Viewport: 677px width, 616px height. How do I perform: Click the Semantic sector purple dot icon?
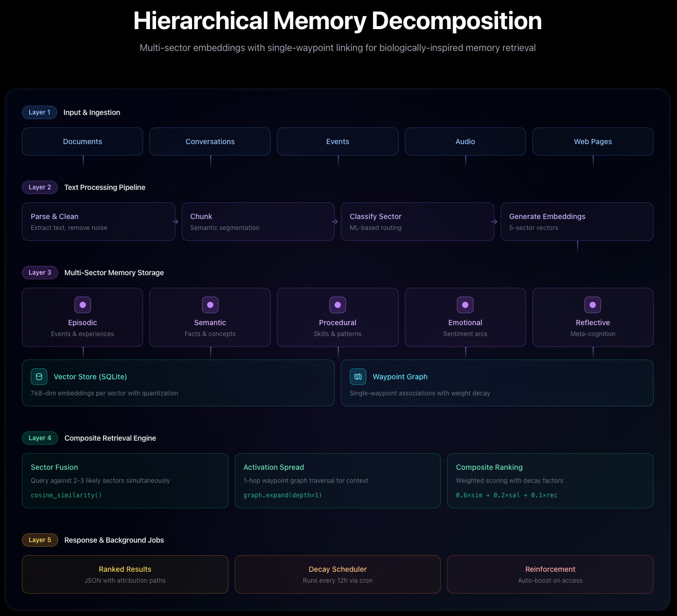tap(210, 305)
